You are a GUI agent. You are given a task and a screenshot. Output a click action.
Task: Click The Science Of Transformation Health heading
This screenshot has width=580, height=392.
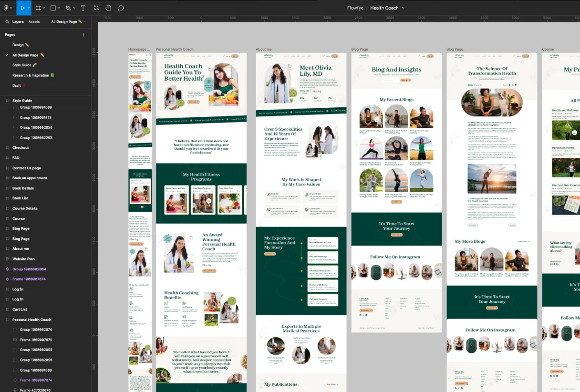pyautogui.click(x=492, y=71)
